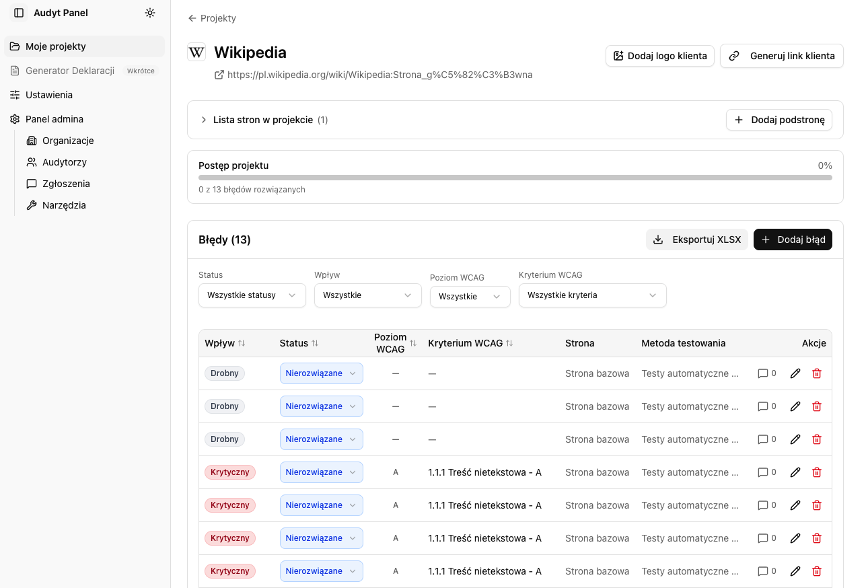Viewport: 868px width, 588px height.
Task: Delete the third Krytyczny error via trash icon
Action: pos(817,538)
